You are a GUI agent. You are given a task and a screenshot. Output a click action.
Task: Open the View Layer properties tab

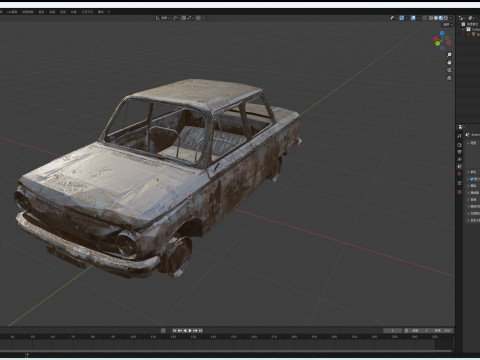(x=460, y=159)
